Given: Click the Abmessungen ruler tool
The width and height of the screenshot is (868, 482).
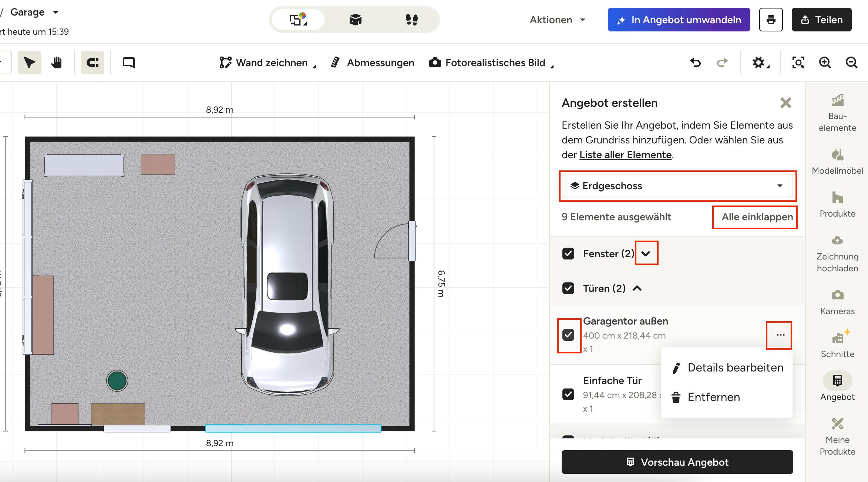Looking at the screenshot, I should coord(372,63).
